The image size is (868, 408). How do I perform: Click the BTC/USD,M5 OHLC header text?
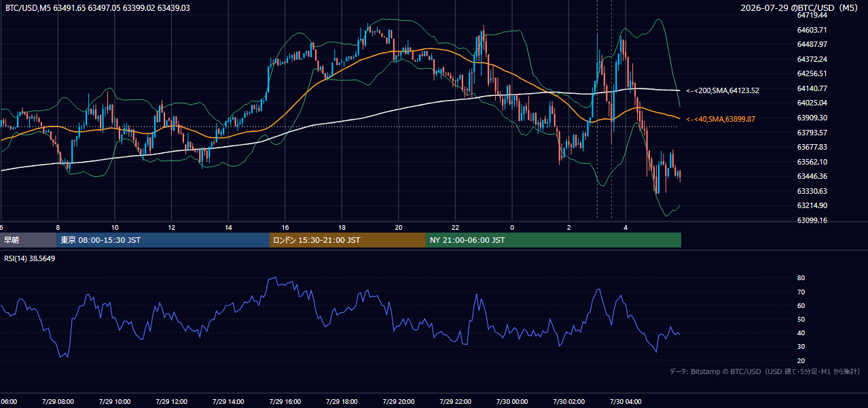point(98,7)
